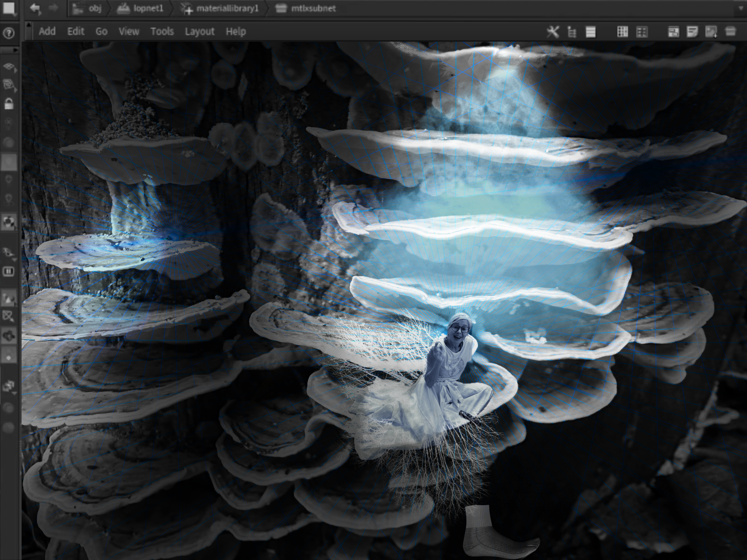This screenshot has height=560, width=747.
Task: Click the highlighted square sidebar button
Action: click(9, 162)
